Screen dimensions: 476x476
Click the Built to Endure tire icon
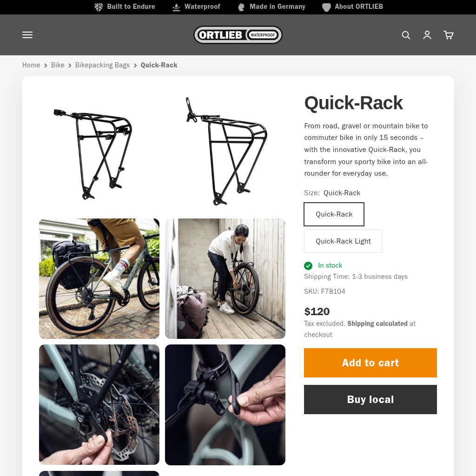(x=99, y=7)
